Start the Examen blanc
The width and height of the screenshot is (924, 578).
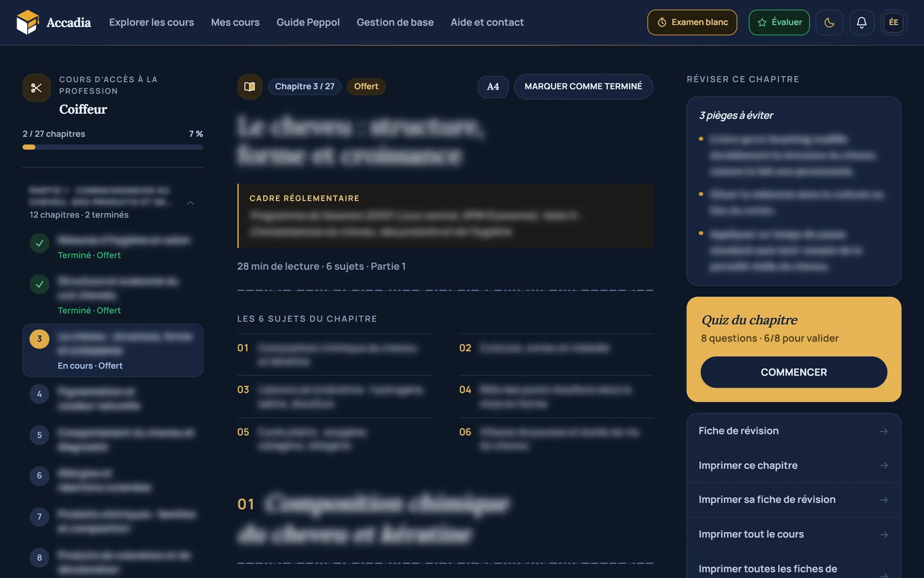coord(692,23)
